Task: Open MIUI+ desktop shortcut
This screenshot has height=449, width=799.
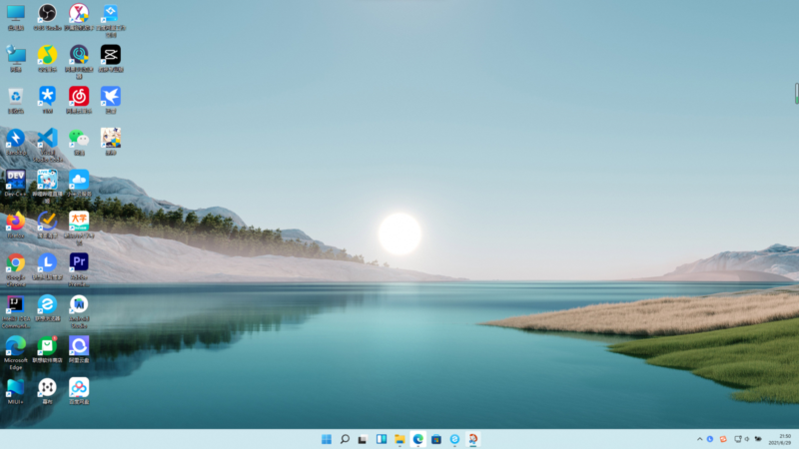Action: 15,387
